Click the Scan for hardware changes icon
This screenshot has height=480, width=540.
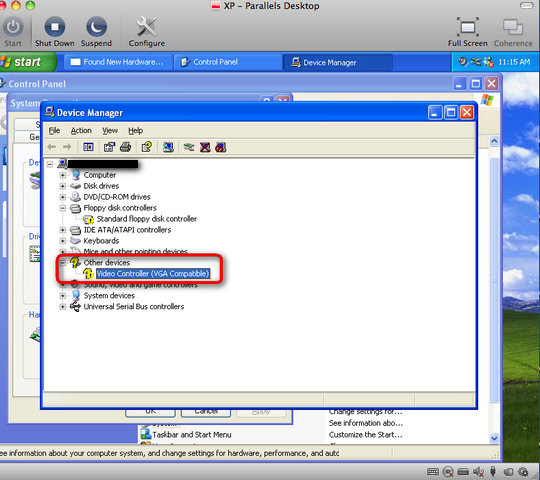click(168, 147)
